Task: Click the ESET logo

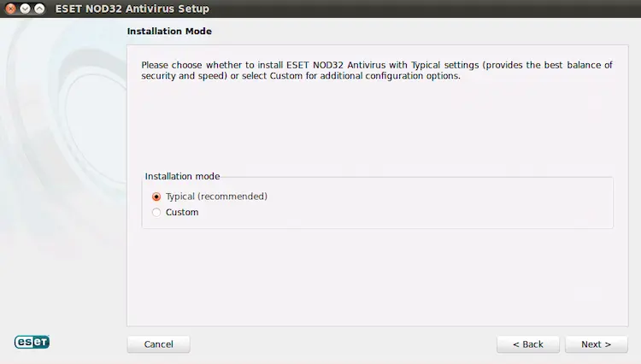Action: pos(32,342)
